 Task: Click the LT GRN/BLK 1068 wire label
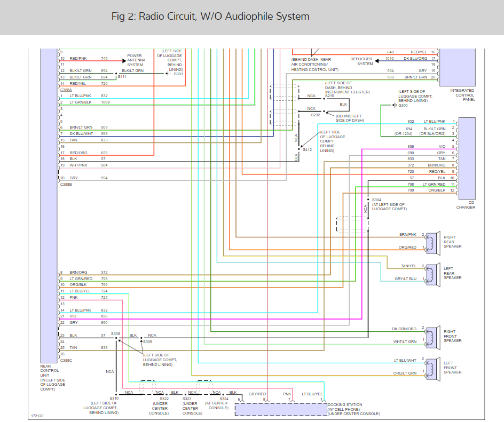pos(89,102)
